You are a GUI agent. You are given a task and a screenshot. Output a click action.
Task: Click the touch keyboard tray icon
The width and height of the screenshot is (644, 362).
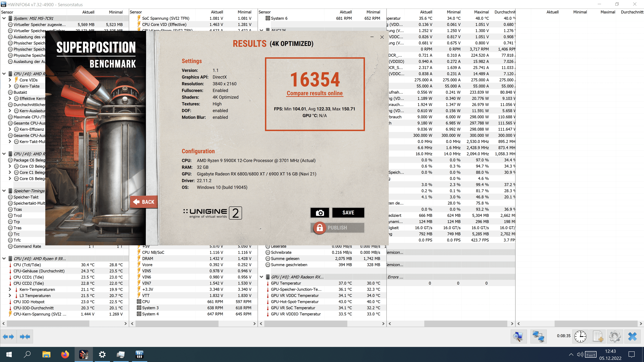point(591,354)
